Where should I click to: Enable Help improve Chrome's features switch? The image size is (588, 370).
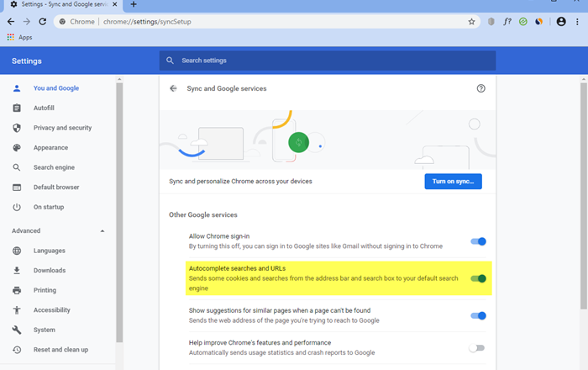pos(476,348)
